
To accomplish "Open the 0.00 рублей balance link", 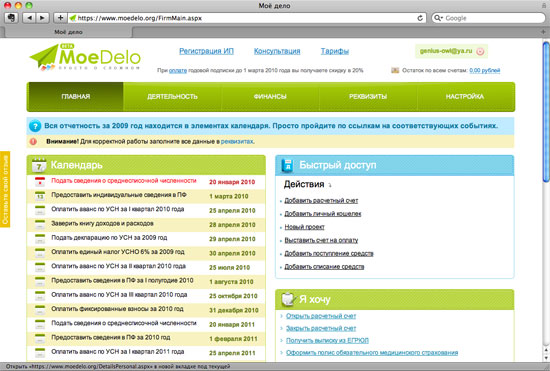I will tap(485, 70).
